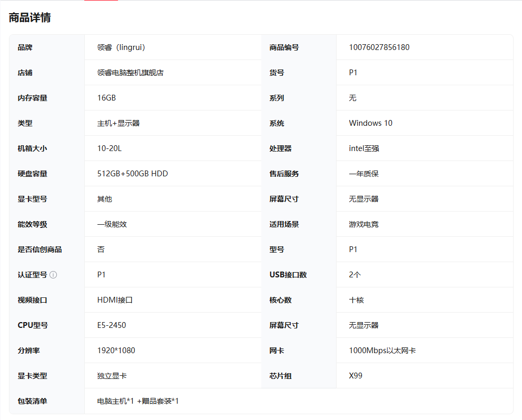Select the 电脑主机*1 +赠品套装*1 packing list
The height and width of the screenshot is (420, 522).
tap(138, 401)
